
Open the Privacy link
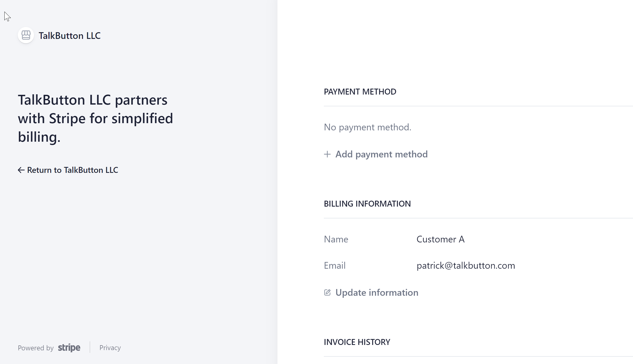coord(110,348)
